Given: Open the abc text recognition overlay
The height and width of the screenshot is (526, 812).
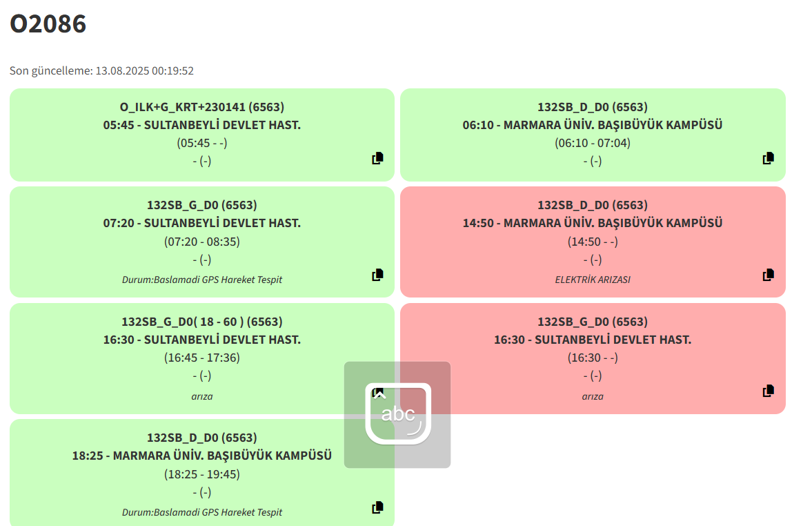Looking at the screenshot, I should pos(397,414).
